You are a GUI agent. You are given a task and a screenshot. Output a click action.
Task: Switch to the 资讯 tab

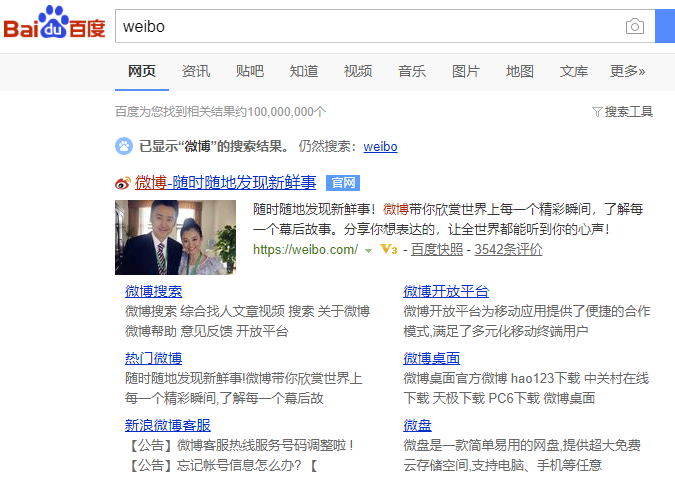[x=196, y=71]
